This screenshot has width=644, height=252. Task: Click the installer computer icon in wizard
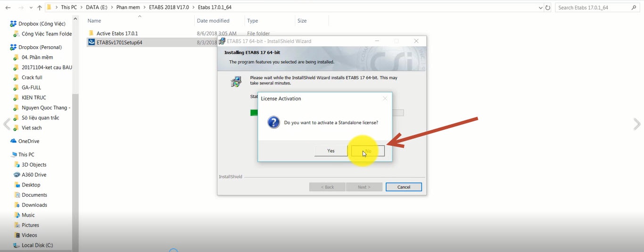point(236,82)
